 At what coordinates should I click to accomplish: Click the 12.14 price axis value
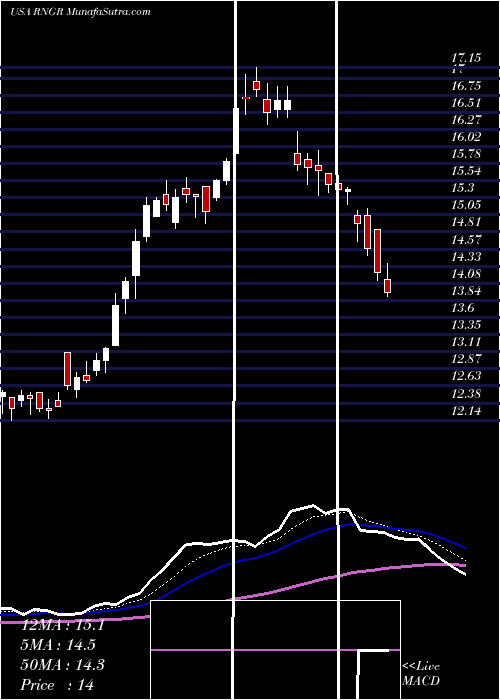[x=466, y=411]
